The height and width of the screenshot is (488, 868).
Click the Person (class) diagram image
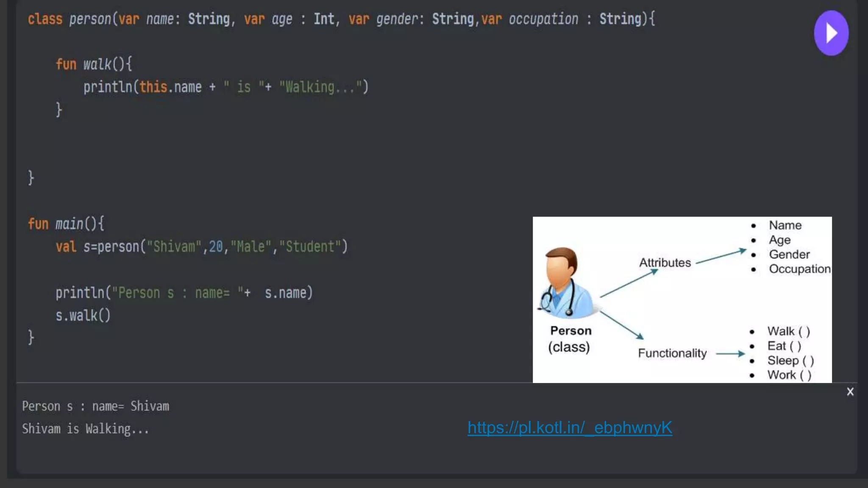coord(682,300)
